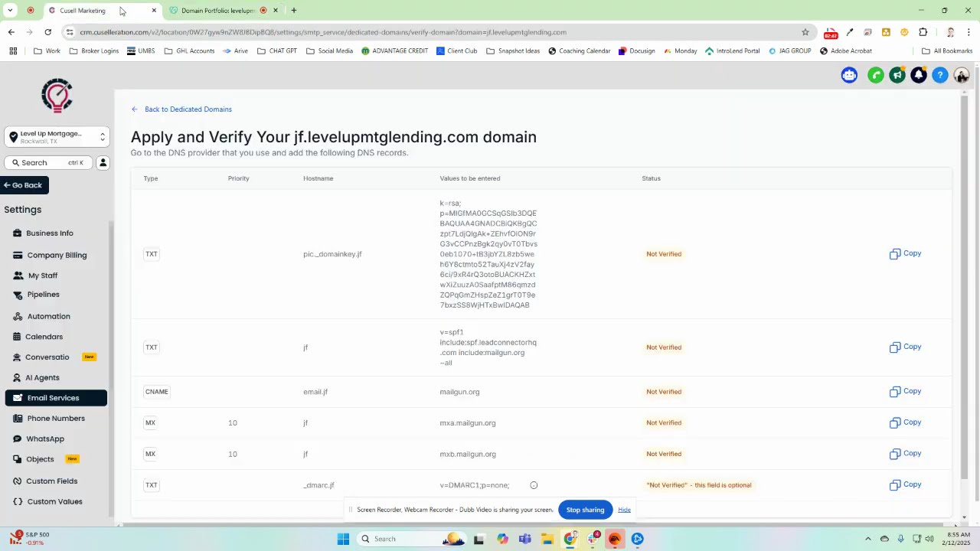980x551 pixels.
Task: Open File Explorer from taskbar
Action: point(547,539)
